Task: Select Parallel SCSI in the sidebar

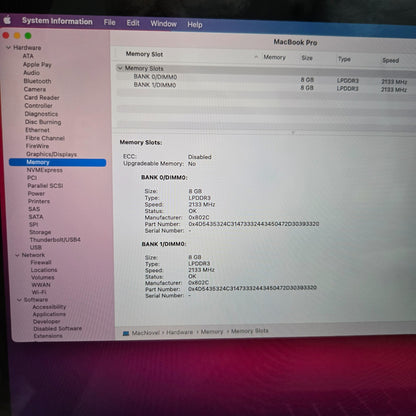Action: coord(45,186)
